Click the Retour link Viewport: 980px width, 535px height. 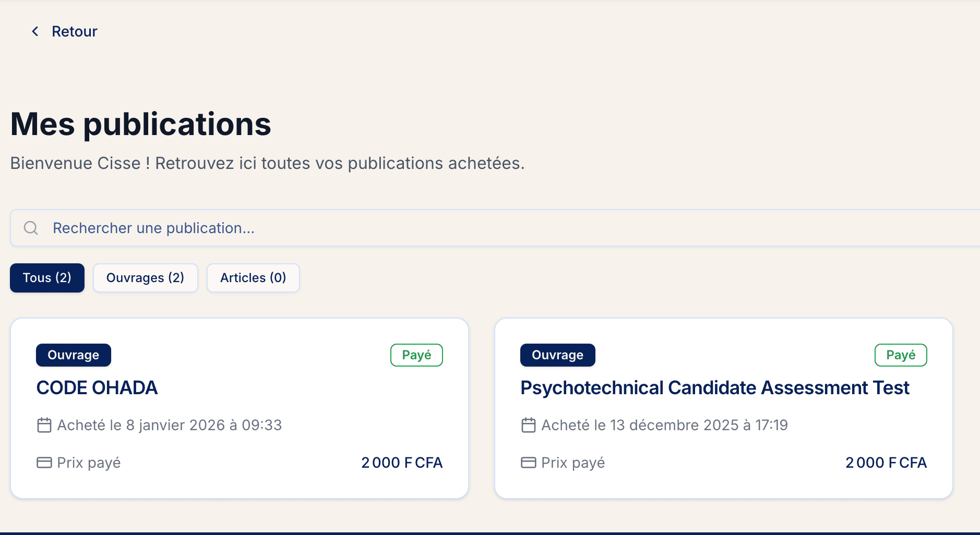click(x=74, y=31)
